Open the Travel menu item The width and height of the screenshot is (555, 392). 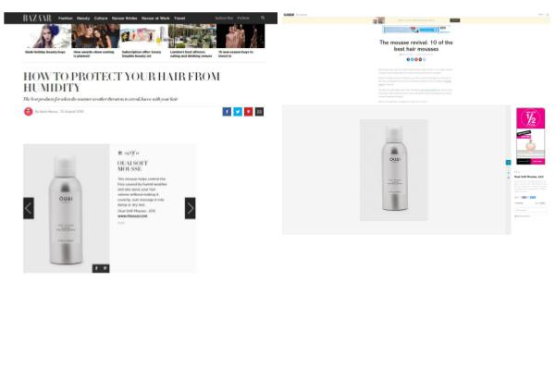tap(179, 18)
